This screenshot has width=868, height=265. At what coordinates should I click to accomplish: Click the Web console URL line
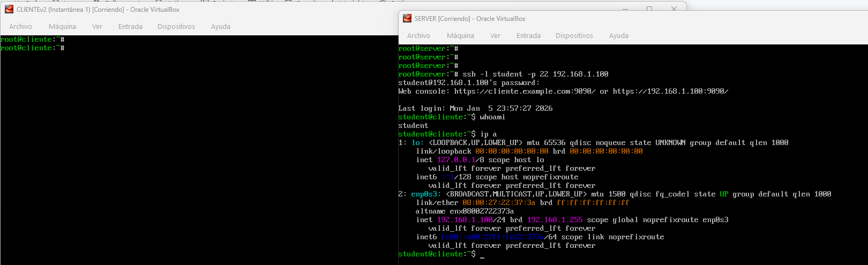pyautogui.click(x=564, y=91)
